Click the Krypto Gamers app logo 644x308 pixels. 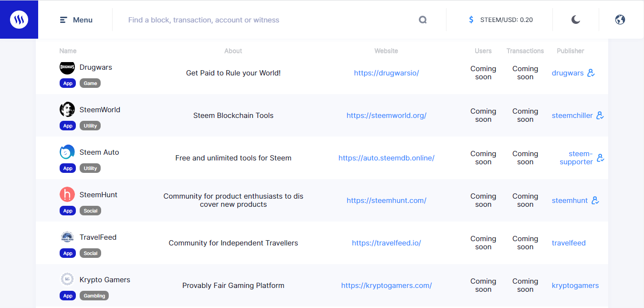click(x=67, y=280)
